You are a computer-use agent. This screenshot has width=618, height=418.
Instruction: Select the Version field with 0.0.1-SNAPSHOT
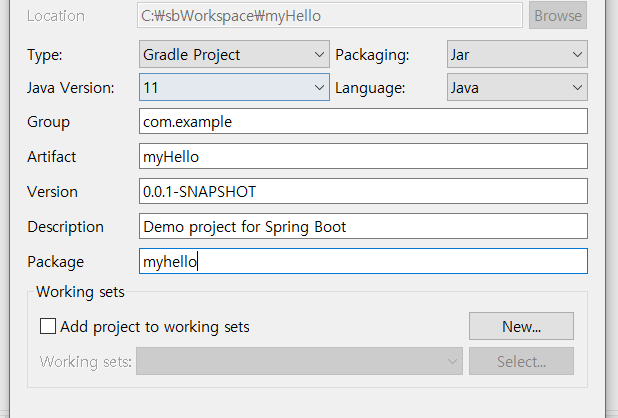(362, 191)
